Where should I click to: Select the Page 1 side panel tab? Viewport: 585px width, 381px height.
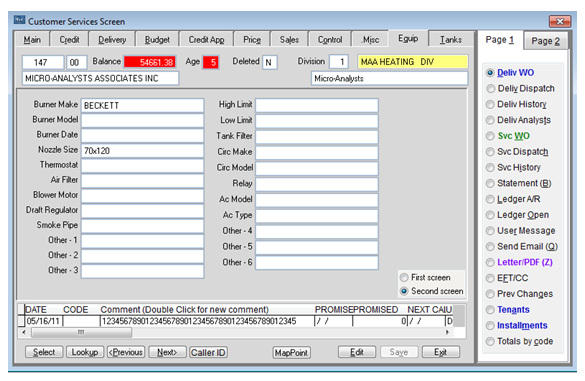(500, 40)
